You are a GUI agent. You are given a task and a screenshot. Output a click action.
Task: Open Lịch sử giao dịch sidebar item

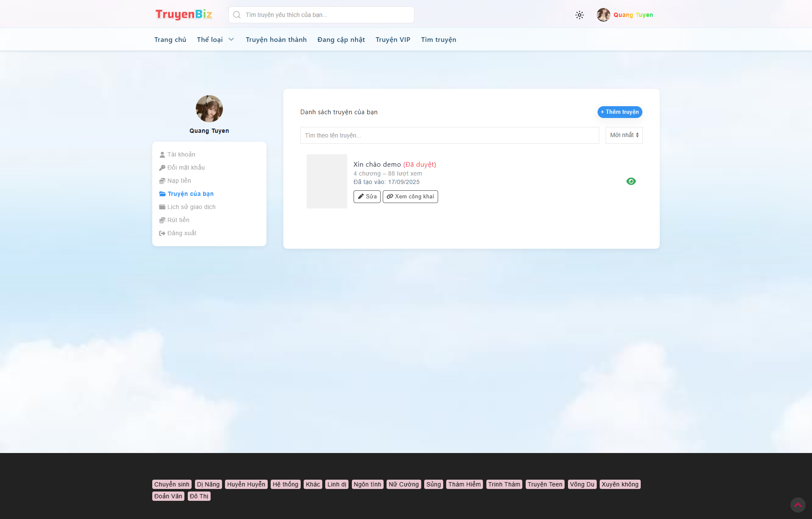tap(191, 207)
